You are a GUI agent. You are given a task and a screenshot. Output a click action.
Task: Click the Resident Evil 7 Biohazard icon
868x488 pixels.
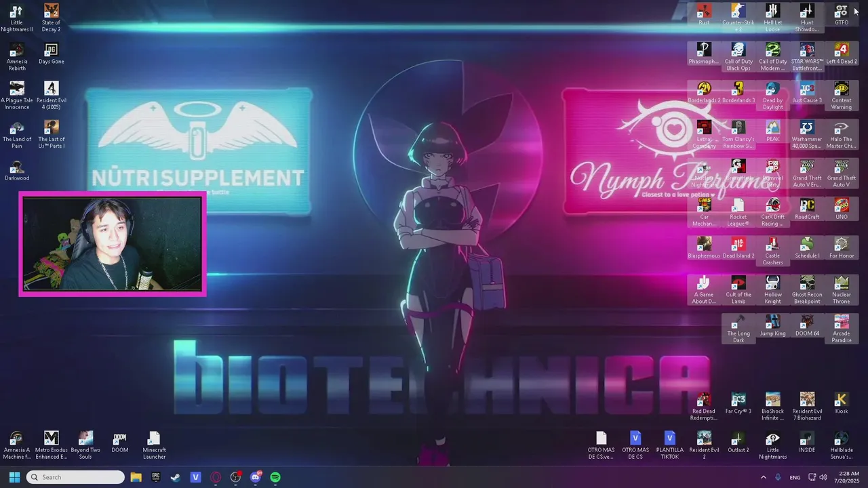point(807,406)
